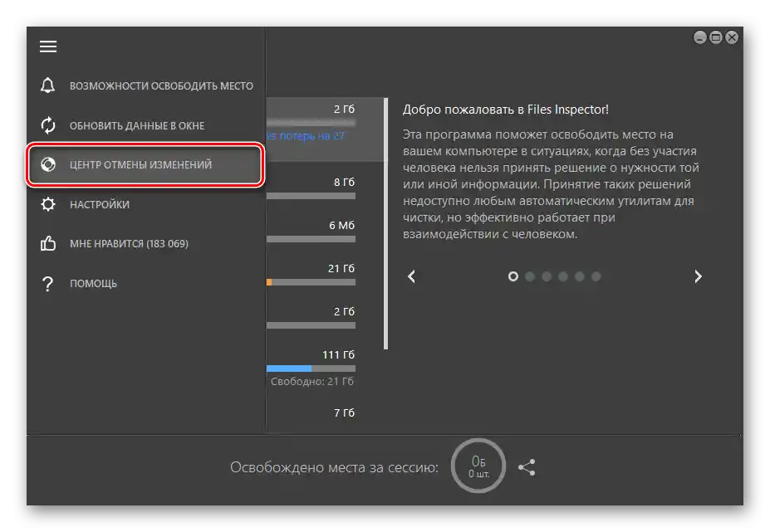Open Помощь menu entry

click(x=145, y=284)
